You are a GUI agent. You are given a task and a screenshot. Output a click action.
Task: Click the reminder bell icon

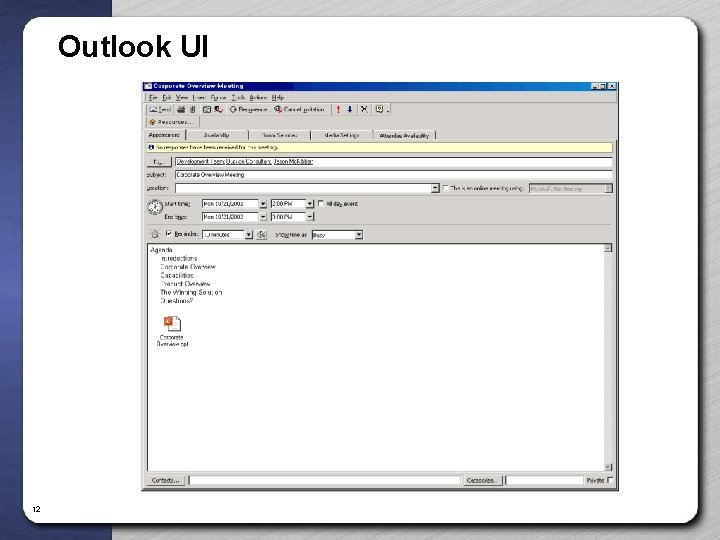pyautogui.click(x=155, y=234)
